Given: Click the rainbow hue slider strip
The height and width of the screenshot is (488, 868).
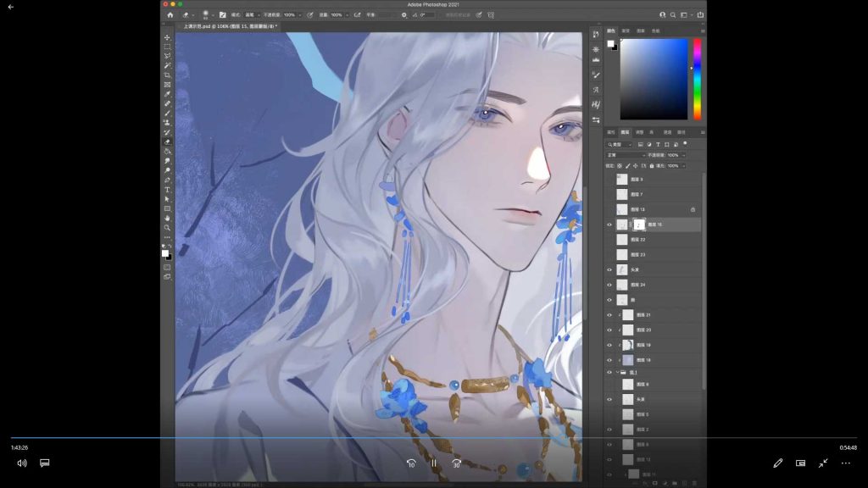Looking at the screenshot, I should coord(698,79).
